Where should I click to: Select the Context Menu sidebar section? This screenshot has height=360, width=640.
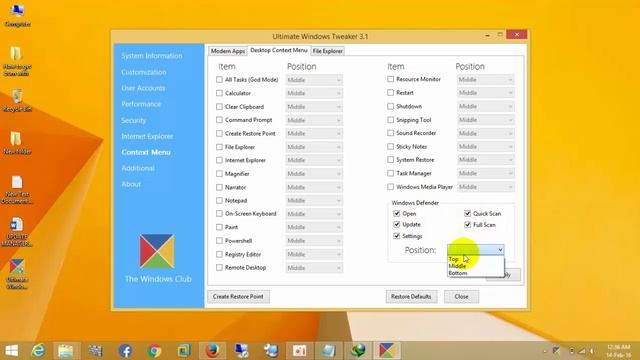coord(146,152)
